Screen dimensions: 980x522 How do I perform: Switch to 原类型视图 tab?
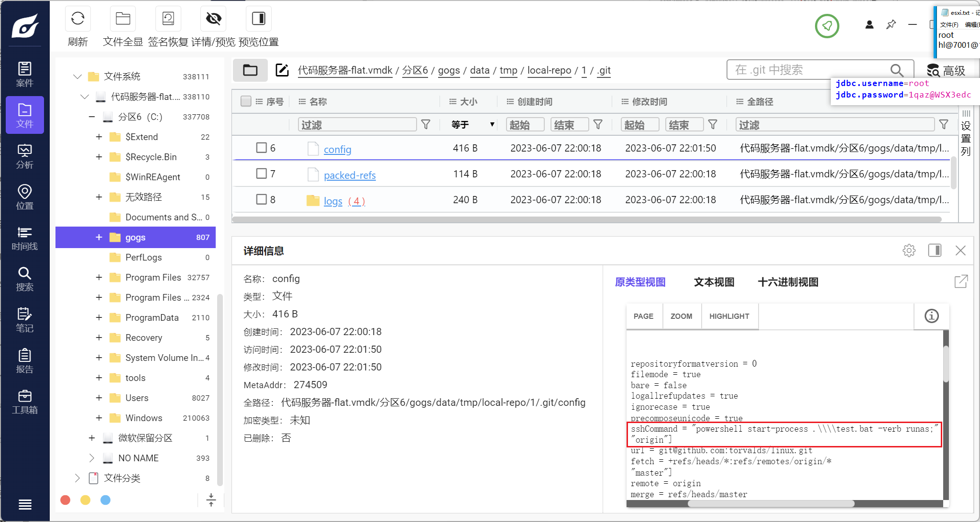point(640,282)
